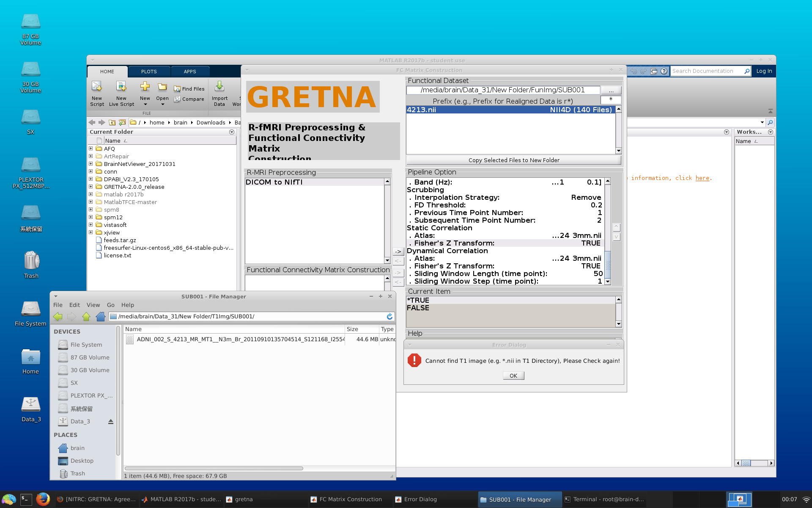The height and width of the screenshot is (508, 812).
Task: Click OK in the Error Dialog
Action: tap(513, 375)
